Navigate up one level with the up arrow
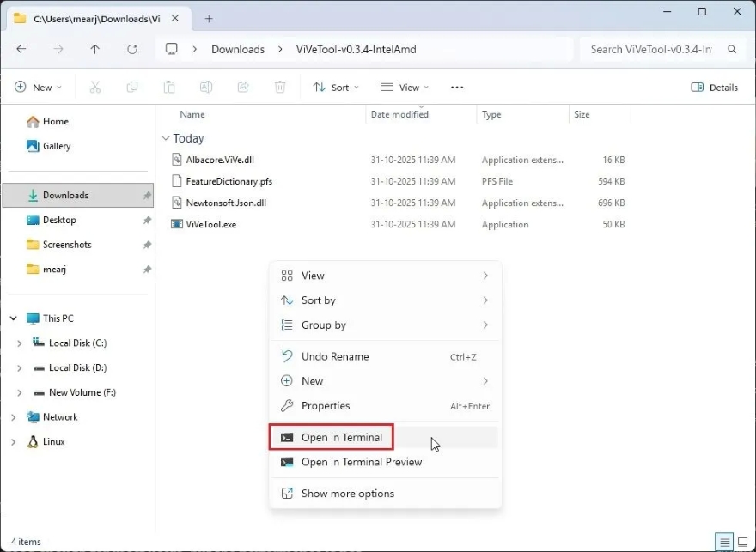 94,49
